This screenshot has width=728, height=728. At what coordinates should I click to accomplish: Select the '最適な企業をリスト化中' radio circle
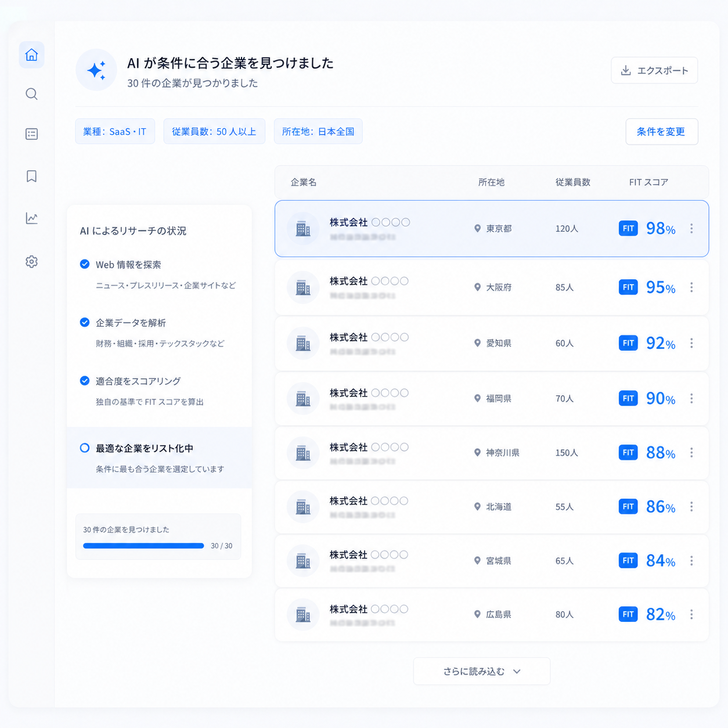coord(85,448)
